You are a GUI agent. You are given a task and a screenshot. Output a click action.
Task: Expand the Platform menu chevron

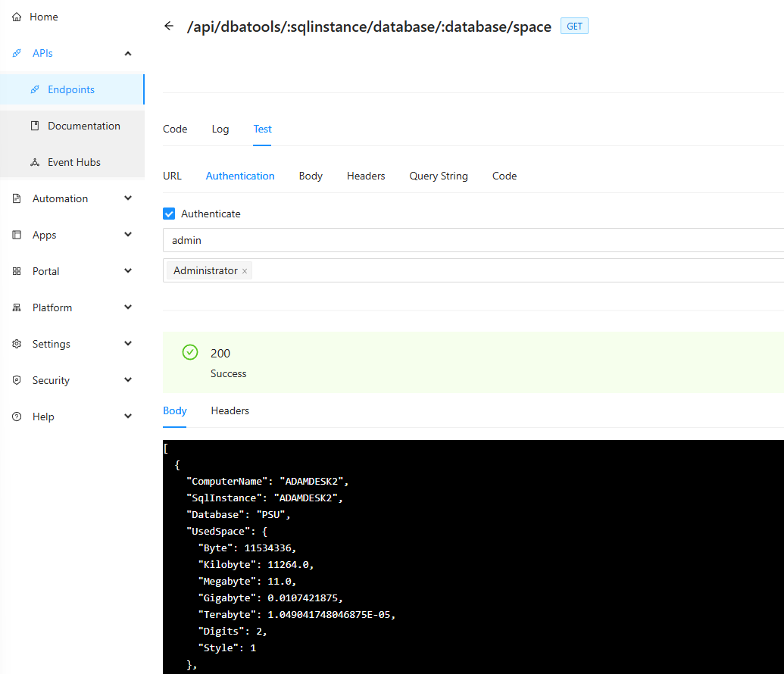click(128, 307)
